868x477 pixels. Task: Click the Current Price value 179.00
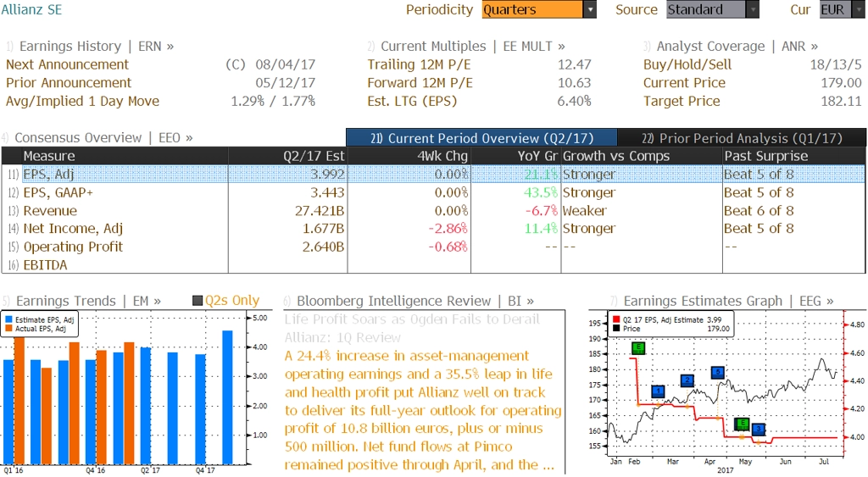[841, 83]
